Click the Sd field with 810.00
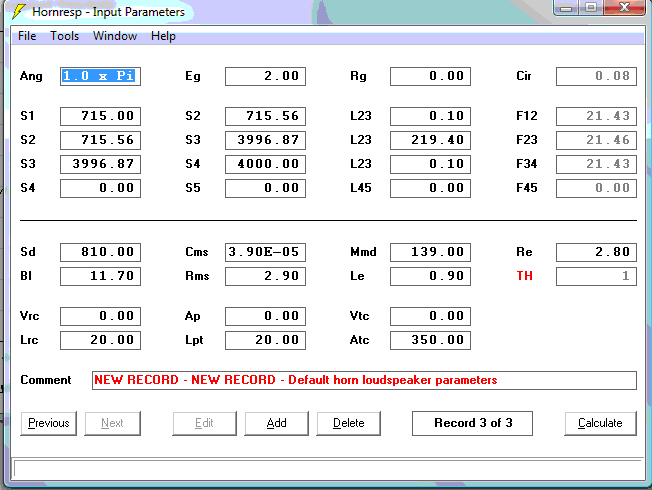The height and width of the screenshot is (490, 652). (x=100, y=252)
